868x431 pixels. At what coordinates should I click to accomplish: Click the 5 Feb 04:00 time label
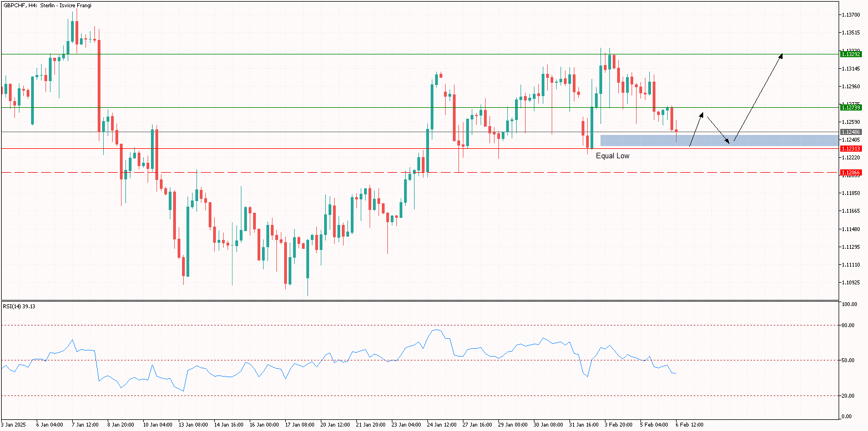pos(654,425)
